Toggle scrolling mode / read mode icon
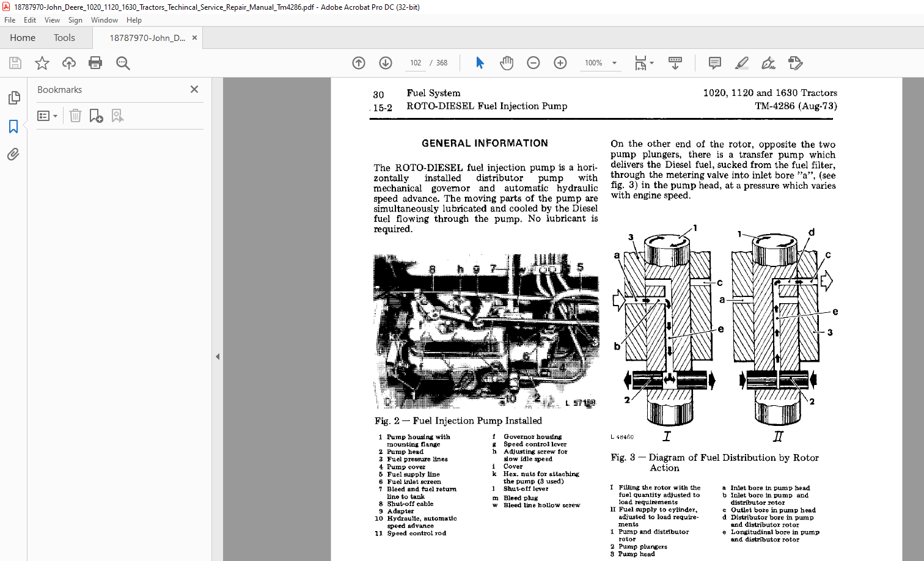This screenshot has width=924, height=561. point(675,63)
